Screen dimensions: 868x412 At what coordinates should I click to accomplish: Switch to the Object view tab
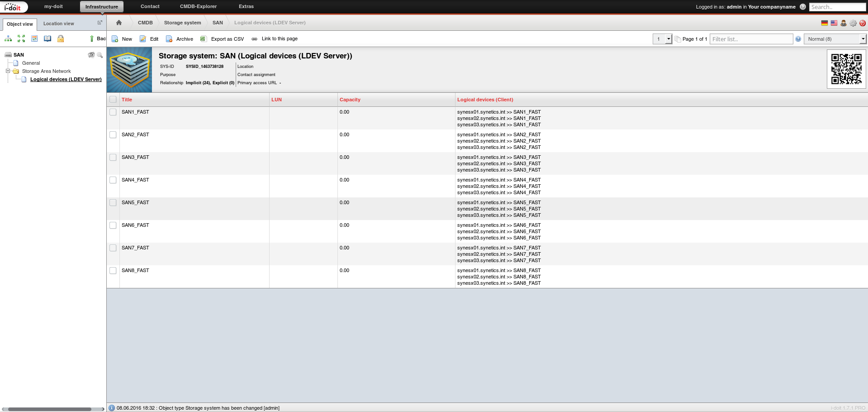pos(20,24)
